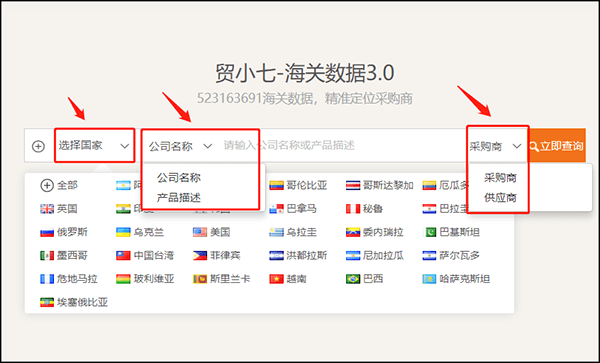600x363 pixels.
Task: Click the Ukraine flag next to 乌克兰
Action: 123,232
